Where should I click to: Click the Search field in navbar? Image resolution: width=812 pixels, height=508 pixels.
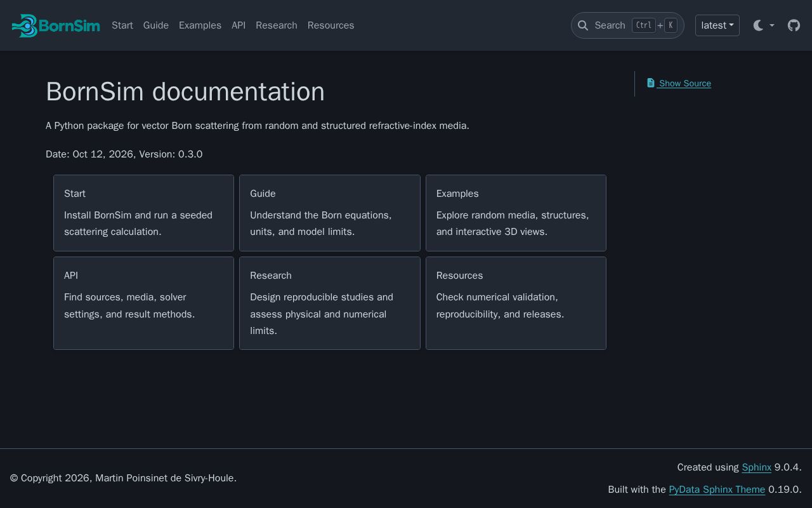[x=627, y=25]
